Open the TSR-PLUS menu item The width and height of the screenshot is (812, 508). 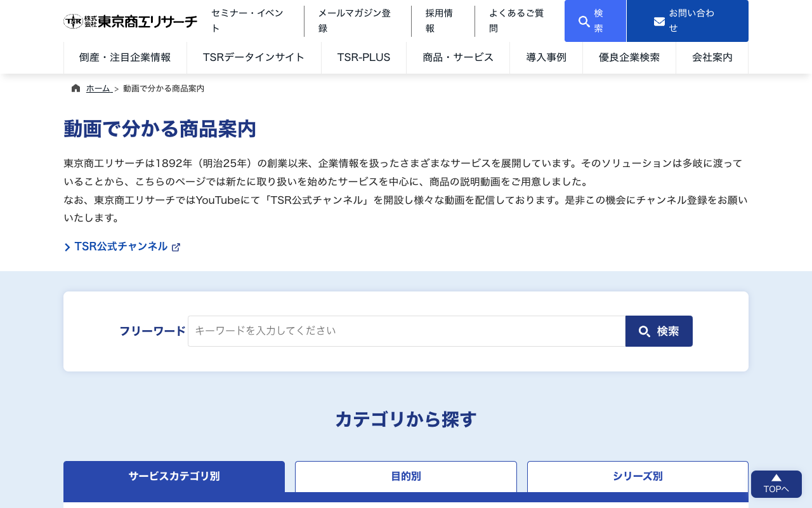[x=363, y=58]
